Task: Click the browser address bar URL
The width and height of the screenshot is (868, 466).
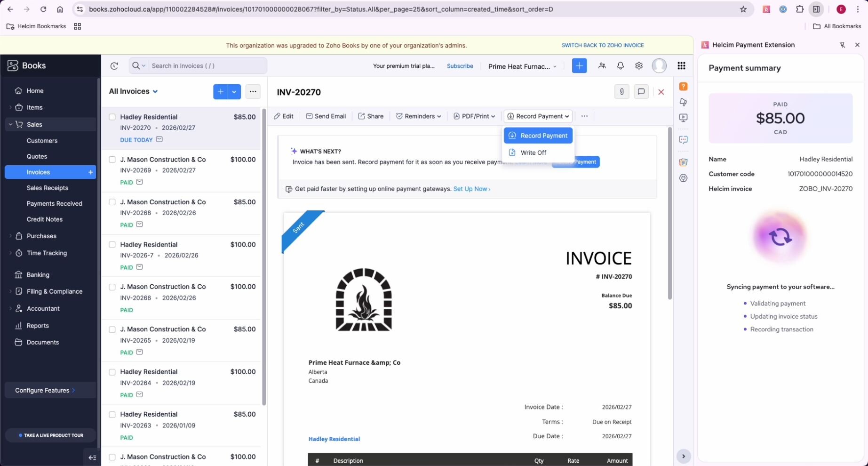Action: pyautogui.click(x=321, y=9)
